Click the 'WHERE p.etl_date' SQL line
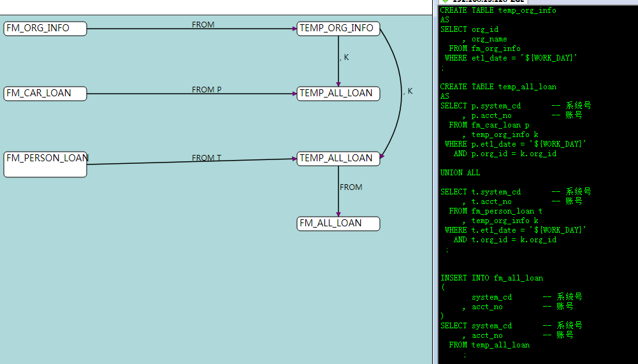638x364 pixels. click(x=516, y=144)
